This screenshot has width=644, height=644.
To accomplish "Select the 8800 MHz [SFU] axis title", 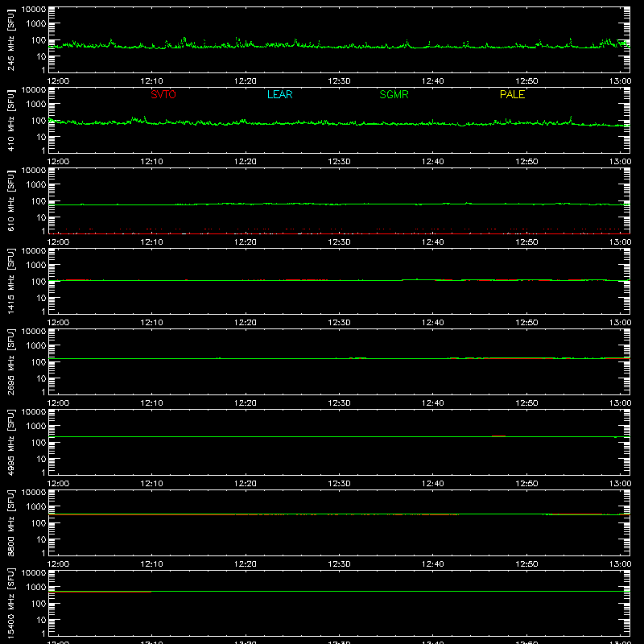I will tap(11, 522).
